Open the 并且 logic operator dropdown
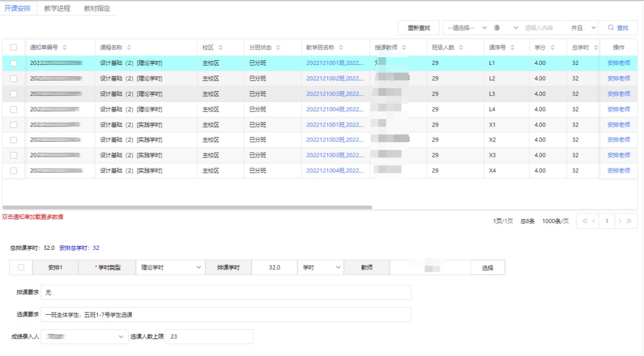 click(583, 28)
